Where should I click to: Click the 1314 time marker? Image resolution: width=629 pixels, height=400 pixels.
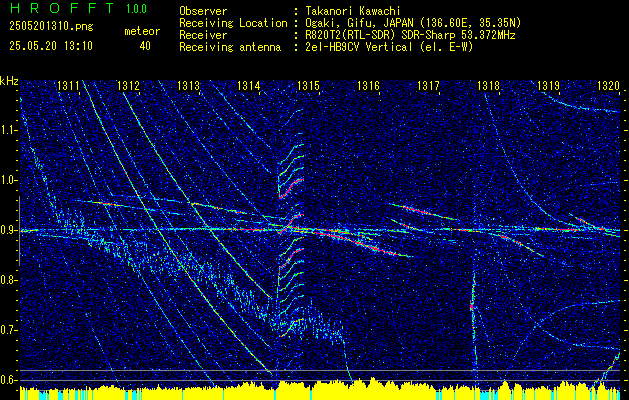click(x=249, y=86)
